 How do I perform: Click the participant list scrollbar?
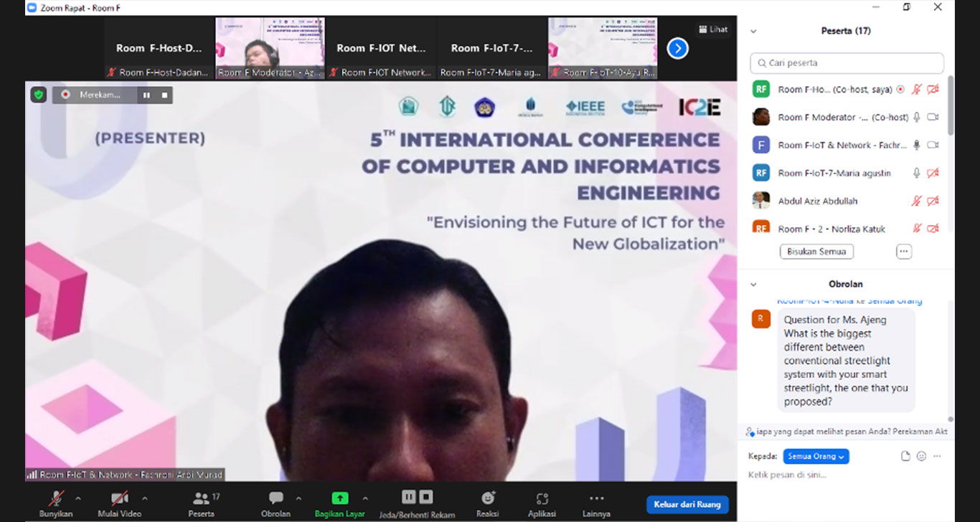951,108
